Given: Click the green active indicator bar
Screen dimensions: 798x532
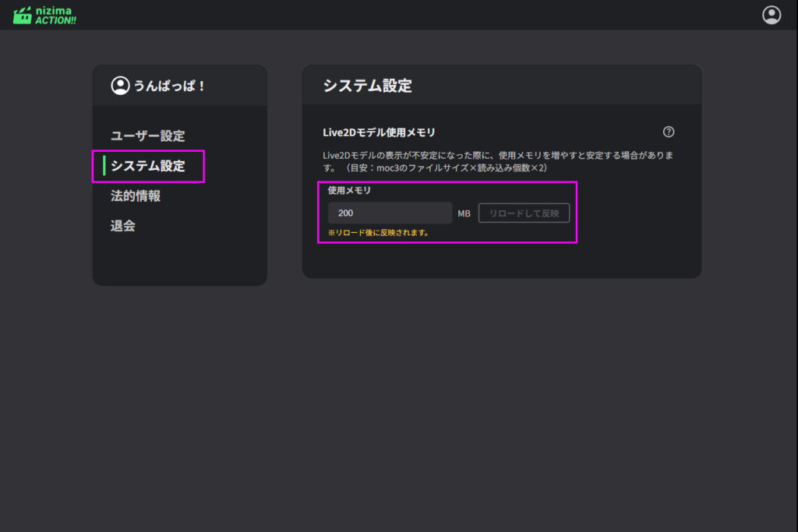Looking at the screenshot, I should tap(104, 166).
